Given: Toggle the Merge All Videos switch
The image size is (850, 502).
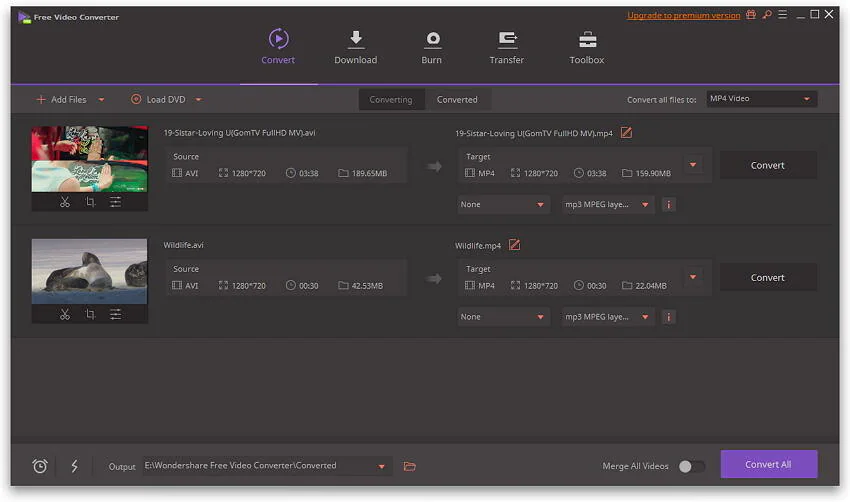Looking at the screenshot, I should pos(692,466).
